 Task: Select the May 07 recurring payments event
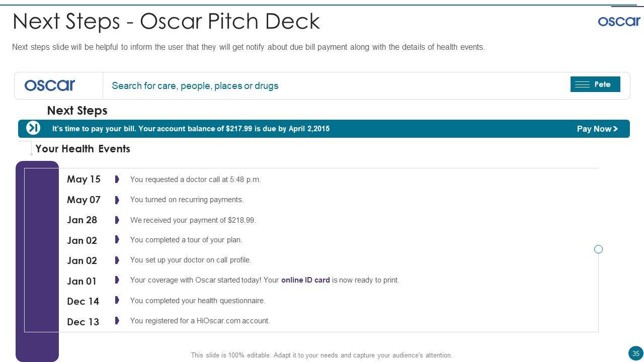187,200
